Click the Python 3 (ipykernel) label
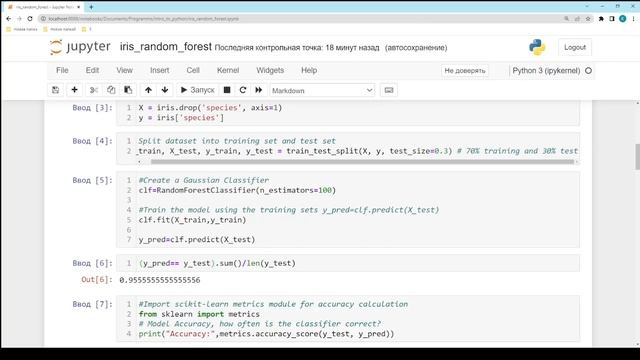640x360 pixels. point(546,71)
